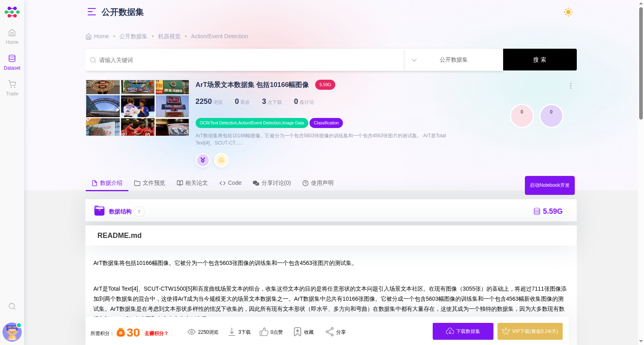The width and height of the screenshot is (644, 345).
Task: Toggle light/dark theme via sun icon
Action: click(x=568, y=12)
